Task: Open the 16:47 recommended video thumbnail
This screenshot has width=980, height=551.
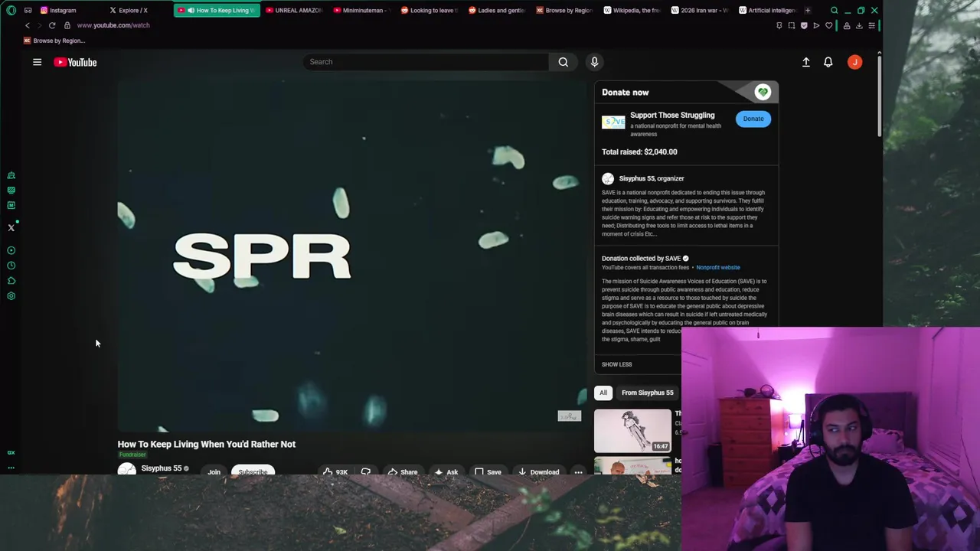Action: 632,431
